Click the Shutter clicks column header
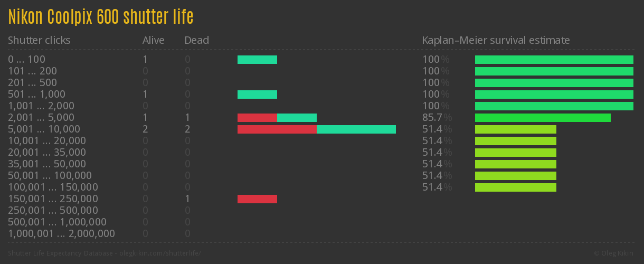This screenshot has width=644, height=264. [x=39, y=40]
